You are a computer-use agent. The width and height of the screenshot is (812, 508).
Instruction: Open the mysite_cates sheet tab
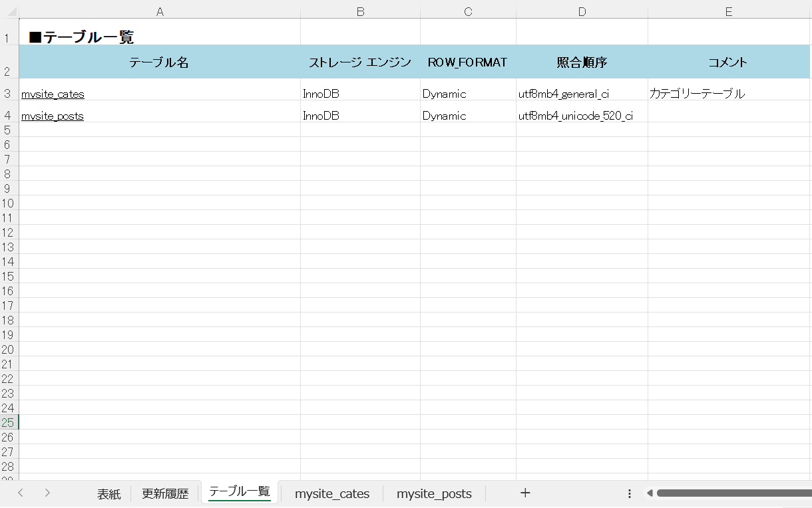click(332, 493)
